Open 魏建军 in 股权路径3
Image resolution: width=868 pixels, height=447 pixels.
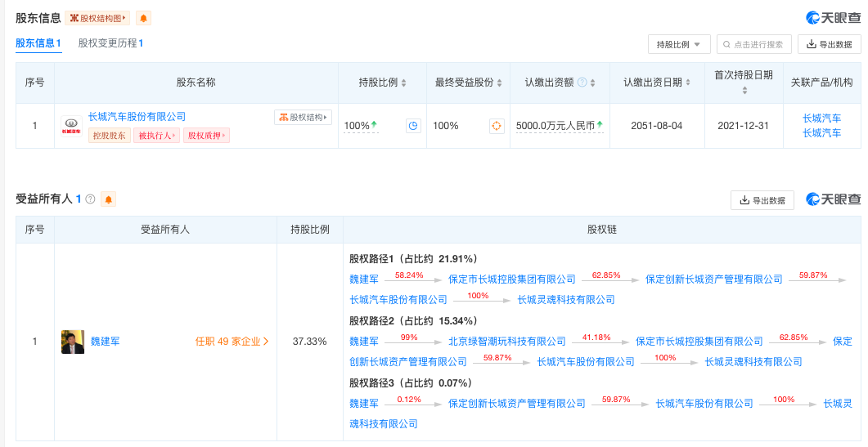point(364,404)
